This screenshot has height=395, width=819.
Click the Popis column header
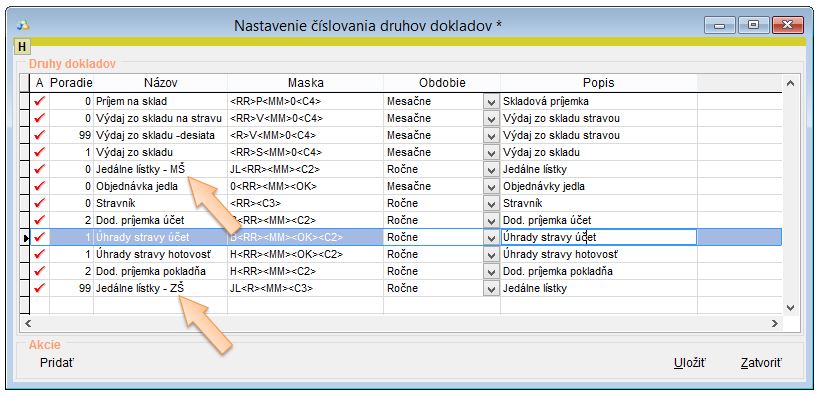pos(599,83)
